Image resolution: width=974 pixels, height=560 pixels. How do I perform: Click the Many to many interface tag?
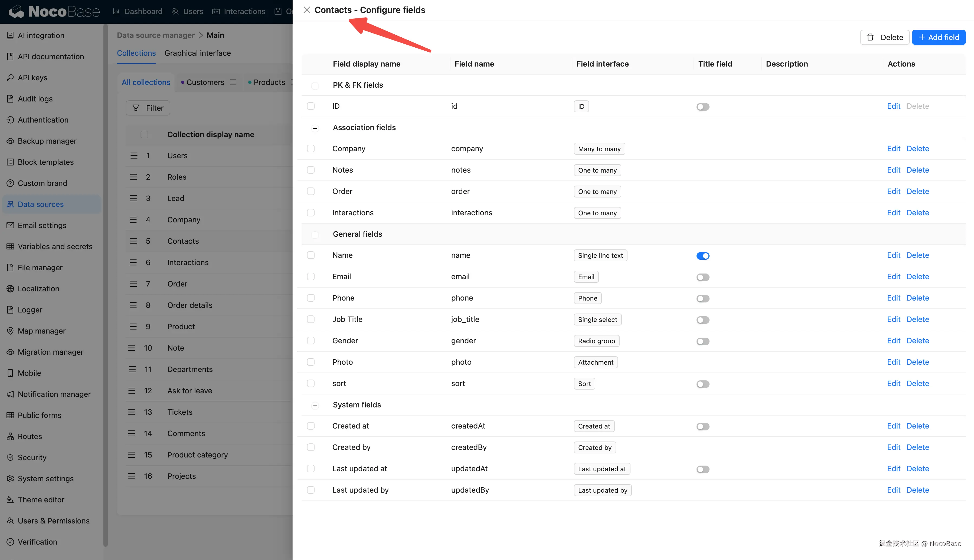[599, 149]
